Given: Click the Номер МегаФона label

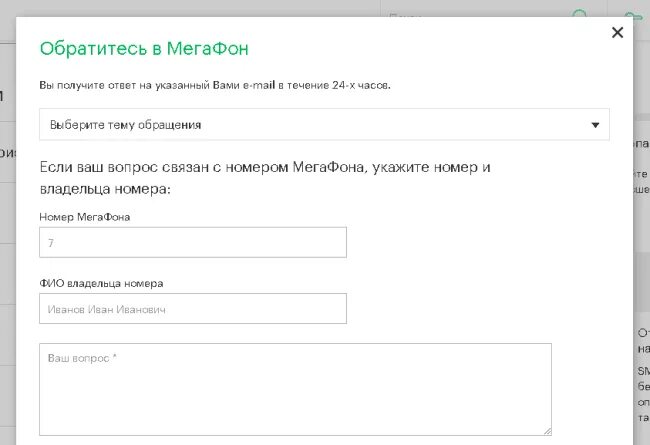Looking at the screenshot, I should point(85,217).
